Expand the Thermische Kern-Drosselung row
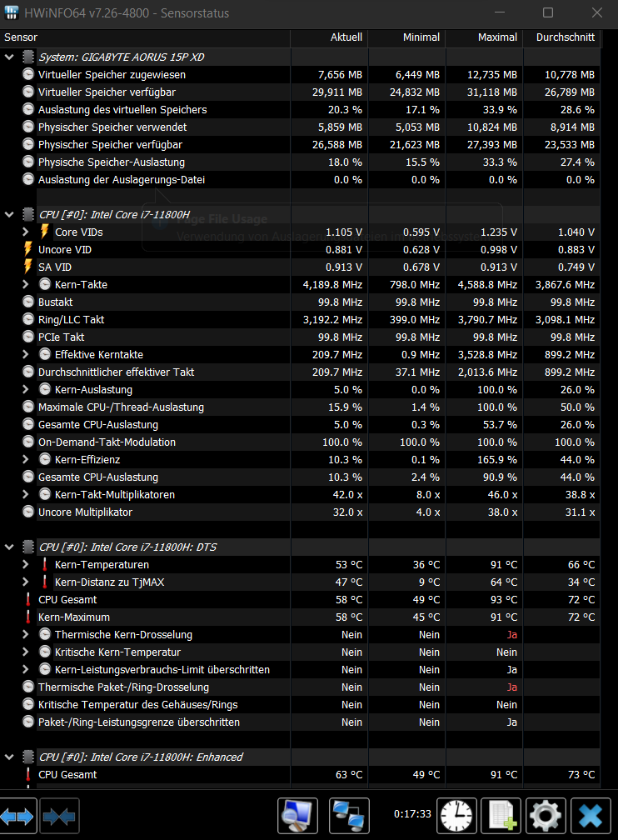Viewport: 618px width, 840px height. click(26, 634)
